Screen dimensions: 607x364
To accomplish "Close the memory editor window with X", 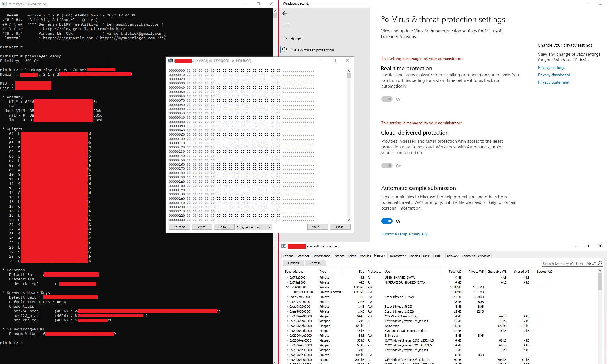I will point(347,61).
